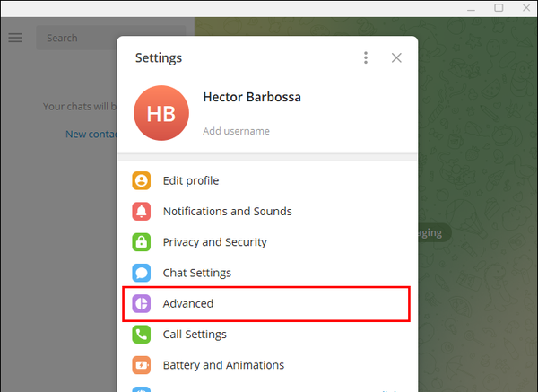The width and height of the screenshot is (538, 392).
Task: Open Privacy and Security
Action: click(267, 242)
